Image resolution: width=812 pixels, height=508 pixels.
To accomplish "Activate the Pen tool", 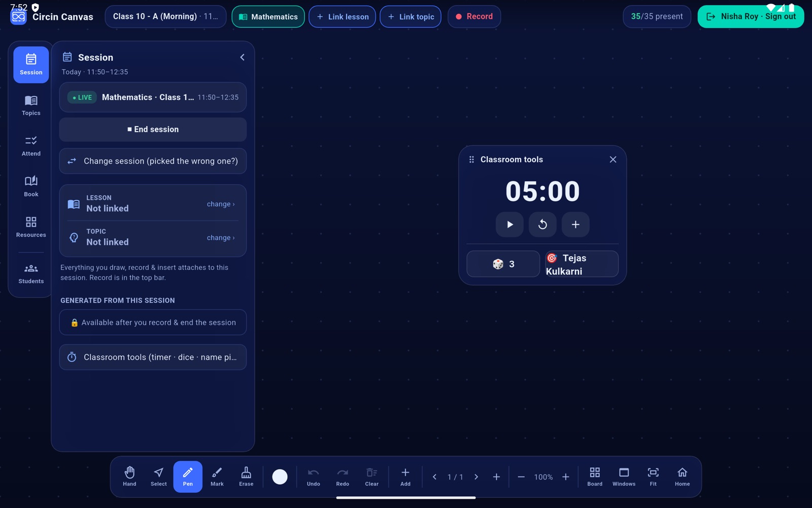I will 188,477.
